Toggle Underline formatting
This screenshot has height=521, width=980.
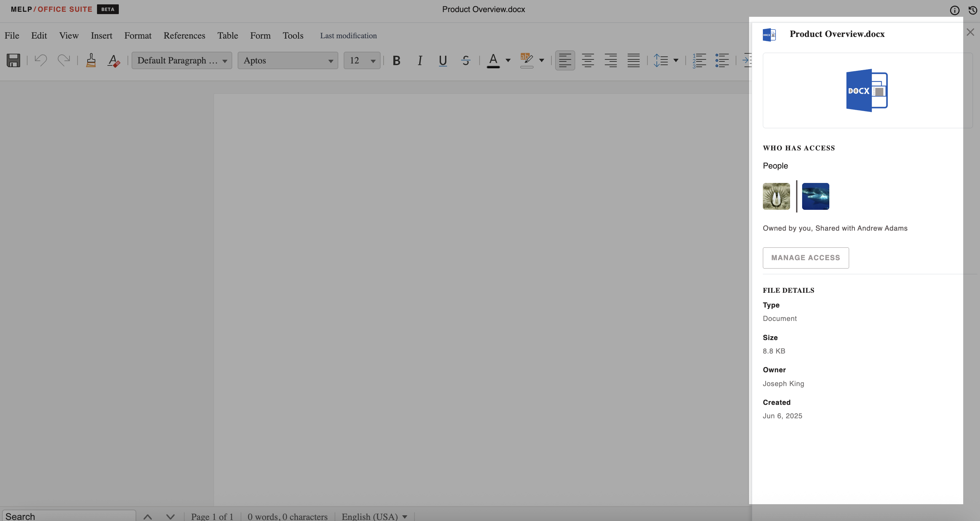[x=442, y=60]
